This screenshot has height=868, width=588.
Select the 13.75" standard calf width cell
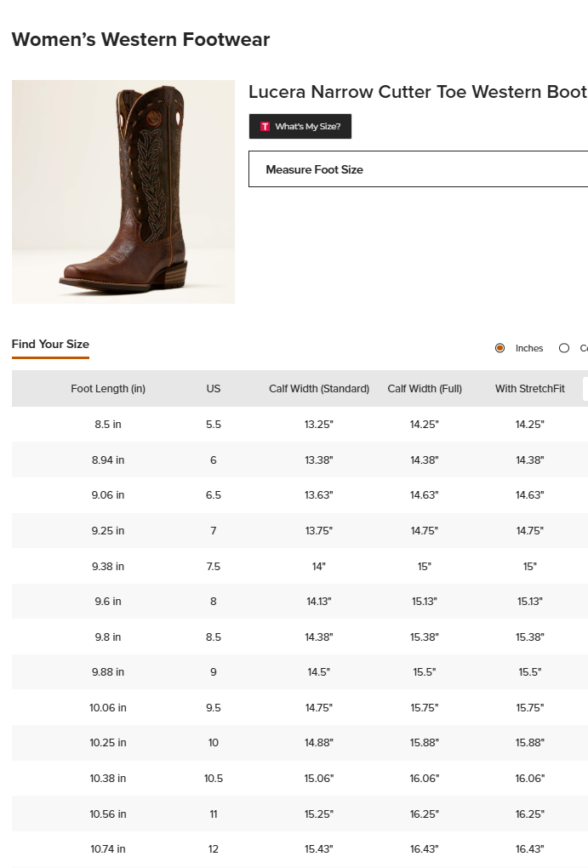[319, 530]
